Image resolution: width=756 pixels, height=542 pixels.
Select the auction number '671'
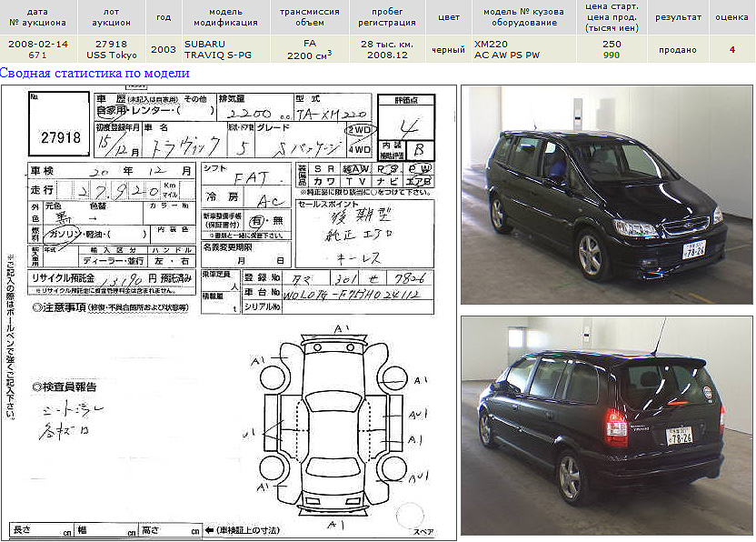coord(37,55)
